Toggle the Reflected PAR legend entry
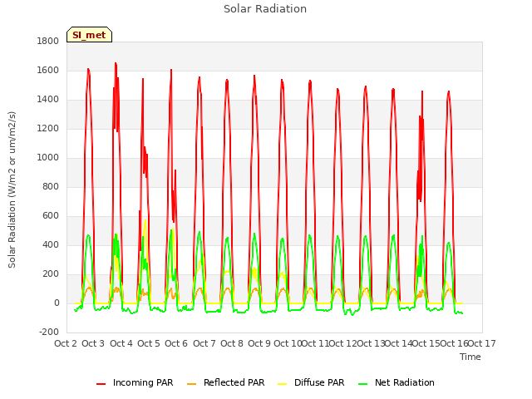The image size is (532, 399). (x=225, y=382)
